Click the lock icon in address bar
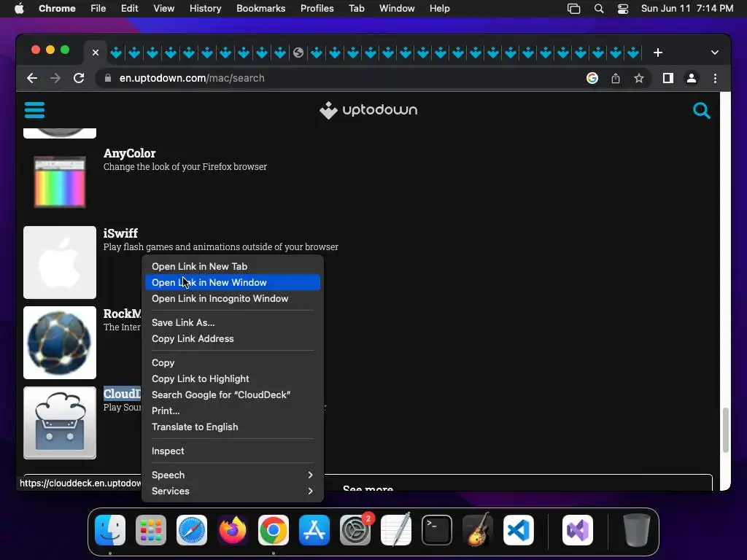Image resolution: width=747 pixels, height=560 pixels. click(108, 78)
